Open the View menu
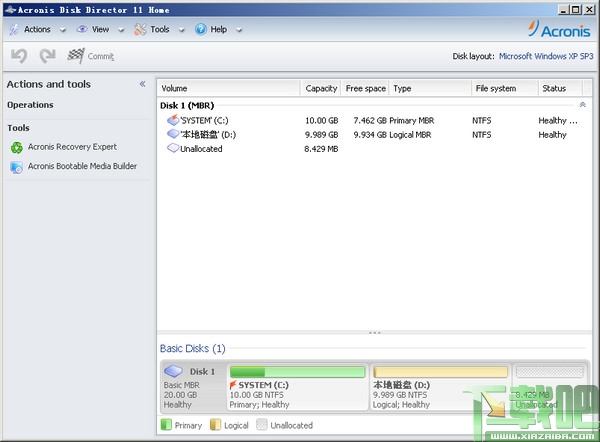Viewport: 600px width, 442px height. pyautogui.click(x=100, y=29)
